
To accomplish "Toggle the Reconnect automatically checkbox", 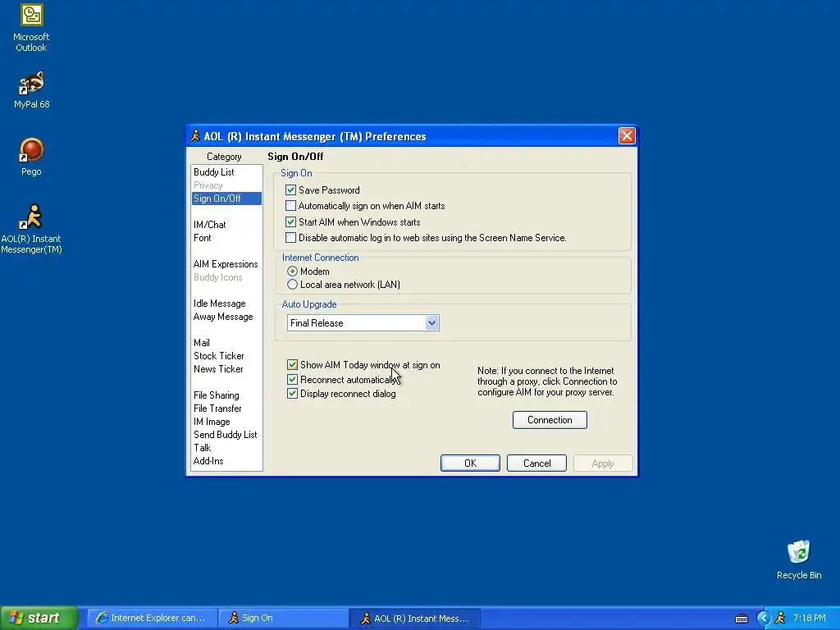I will [292, 379].
